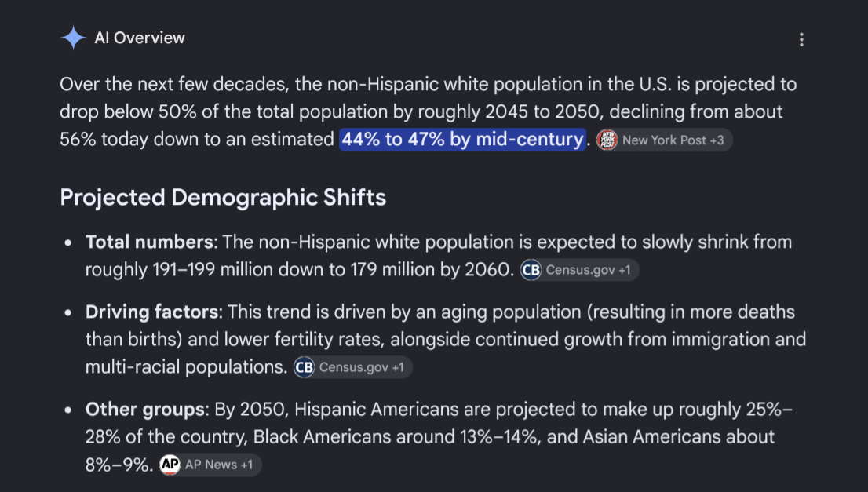Click the bold Other groups label

click(144, 410)
